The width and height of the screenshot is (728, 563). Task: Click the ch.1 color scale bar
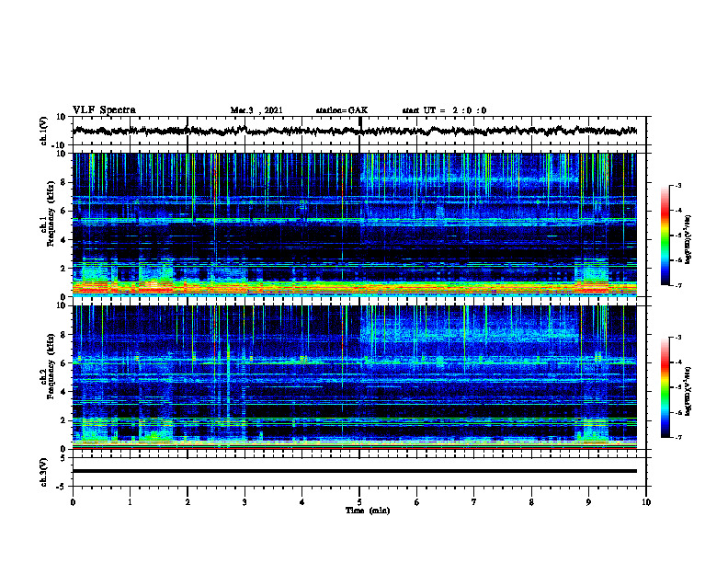pos(665,236)
